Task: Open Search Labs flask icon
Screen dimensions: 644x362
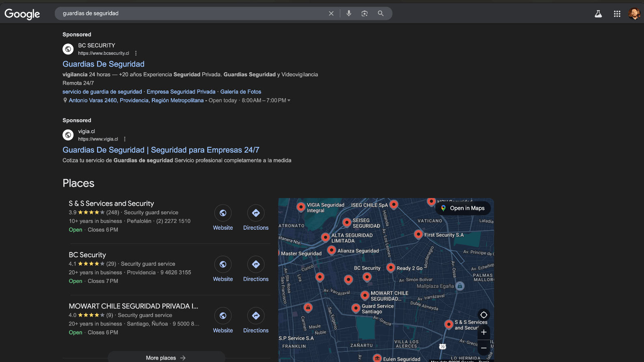Action: (598, 14)
